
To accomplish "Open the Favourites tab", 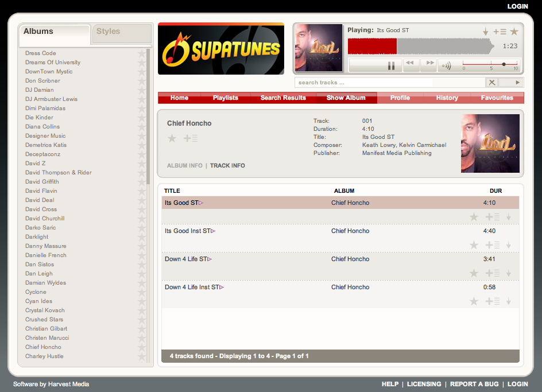I will click(x=497, y=98).
